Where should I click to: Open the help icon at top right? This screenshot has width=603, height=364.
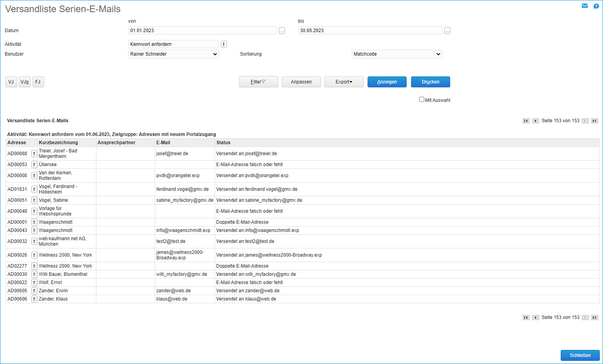[x=596, y=6]
